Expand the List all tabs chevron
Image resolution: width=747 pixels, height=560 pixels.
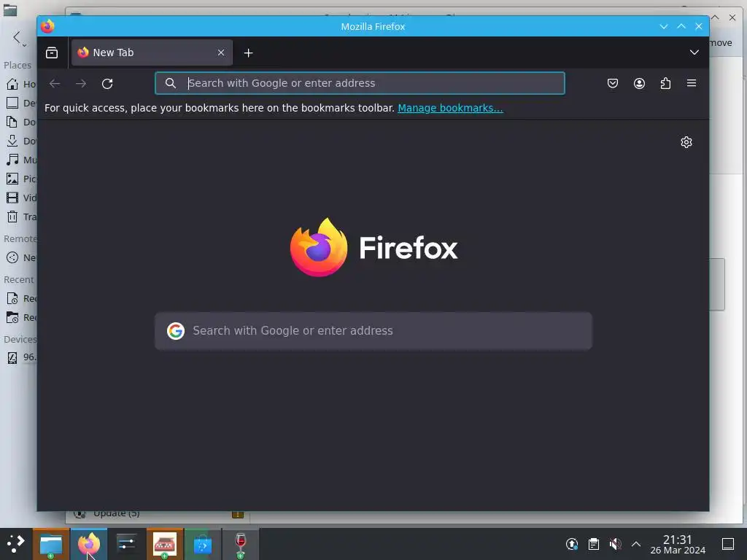(x=694, y=52)
